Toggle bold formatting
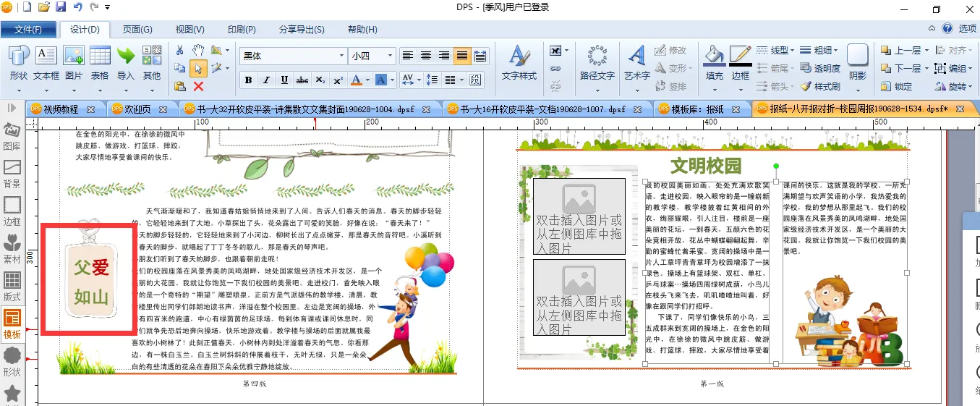Viewport: 980px width, 406px height. click(249, 80)
